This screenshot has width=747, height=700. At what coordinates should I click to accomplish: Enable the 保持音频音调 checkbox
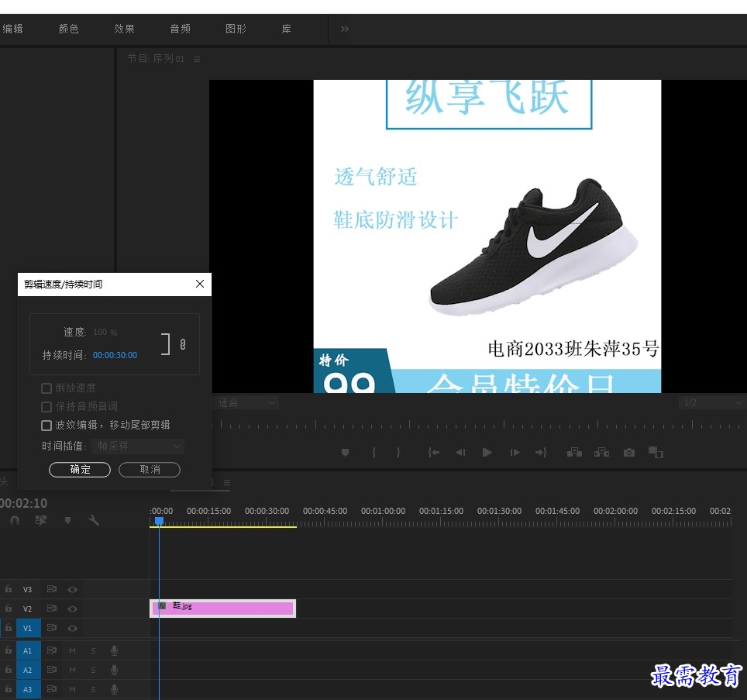click(x=46, y=406)
